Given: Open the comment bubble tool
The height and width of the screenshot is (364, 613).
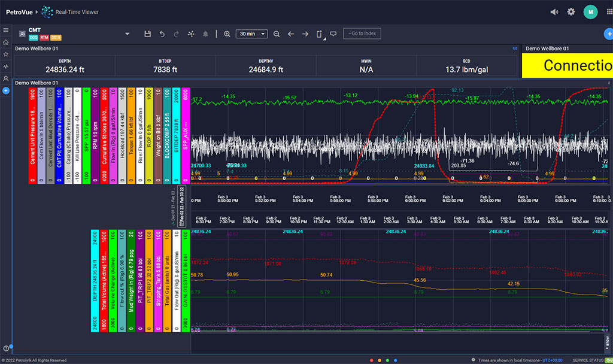Looking at the screenshot, I should 333,34.
